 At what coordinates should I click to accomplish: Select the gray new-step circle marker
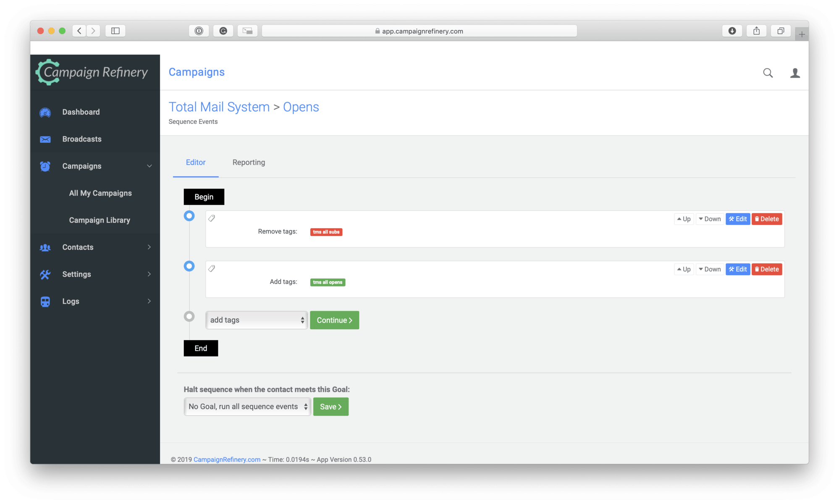[x=189, y=316]
